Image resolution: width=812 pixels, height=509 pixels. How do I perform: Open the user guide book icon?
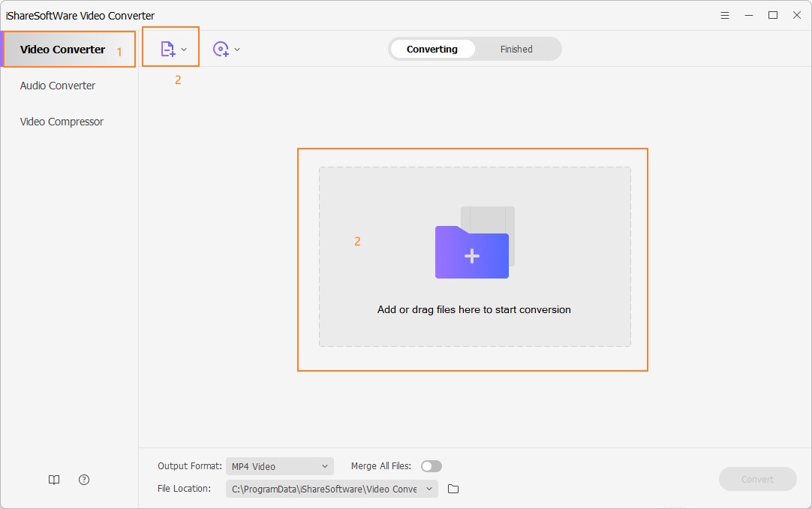53,479
